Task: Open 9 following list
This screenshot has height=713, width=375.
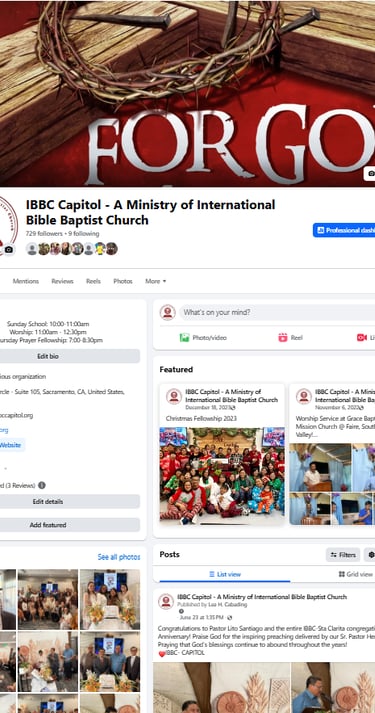Action: [x=84, y=234]
